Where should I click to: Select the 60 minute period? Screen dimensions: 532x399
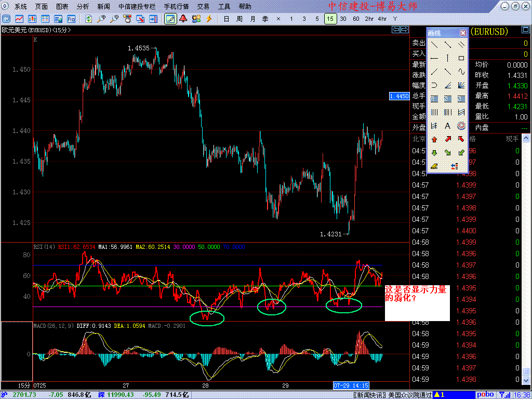356,19
